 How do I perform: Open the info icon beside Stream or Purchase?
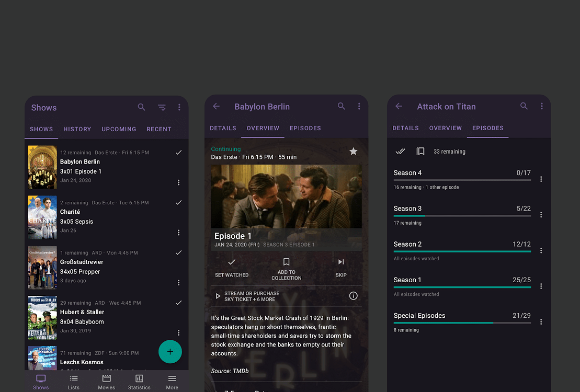pos(353,296)
